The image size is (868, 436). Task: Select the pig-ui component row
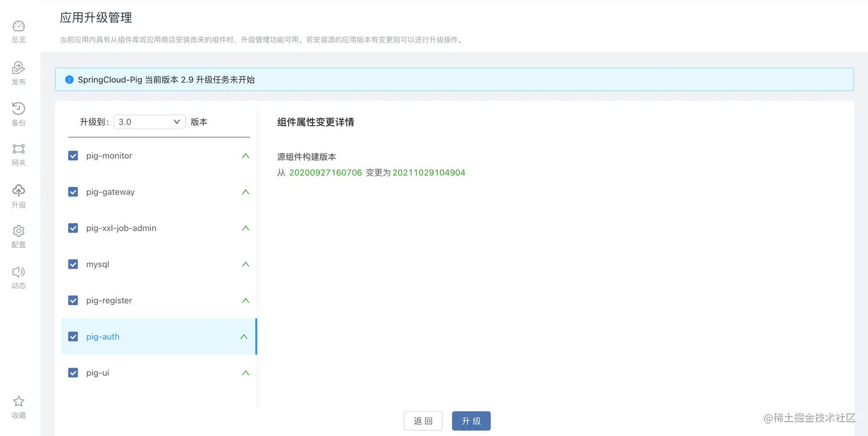(158, 372)
